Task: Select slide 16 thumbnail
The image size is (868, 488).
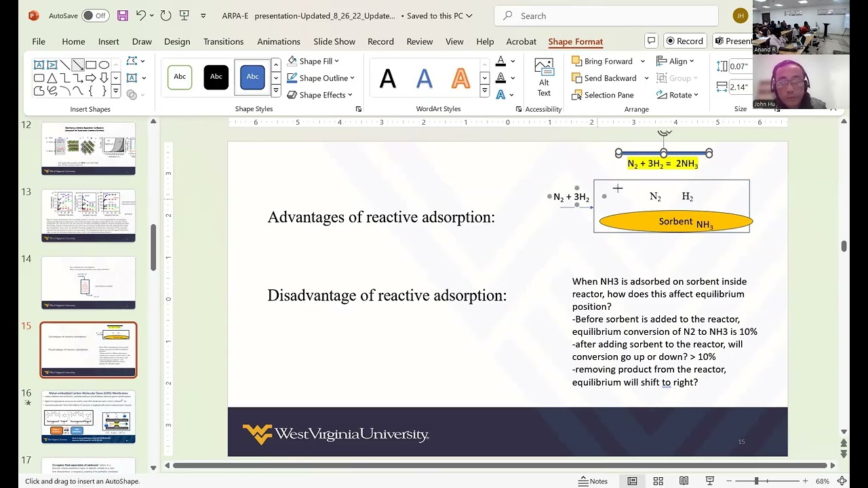Action: point(88,416)
